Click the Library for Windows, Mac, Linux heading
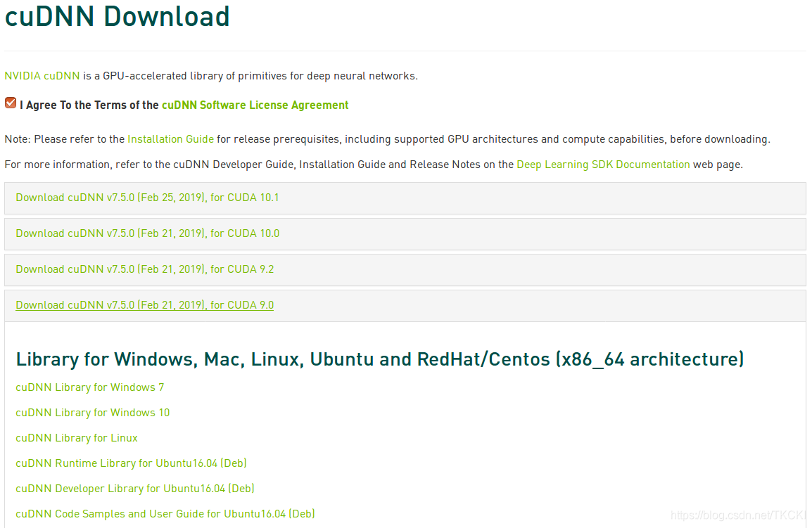 click(x=379, y=359)
